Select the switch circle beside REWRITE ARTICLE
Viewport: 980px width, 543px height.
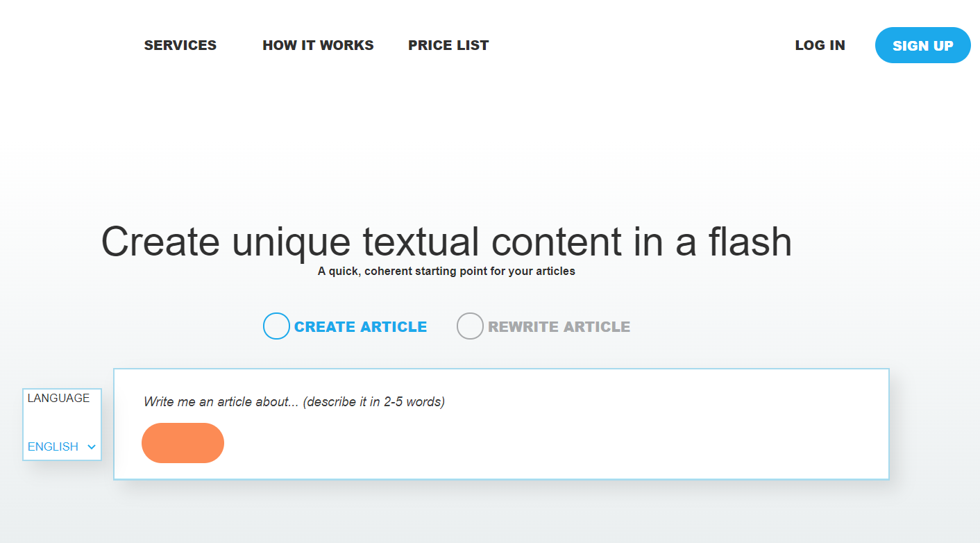pos(470,326)
